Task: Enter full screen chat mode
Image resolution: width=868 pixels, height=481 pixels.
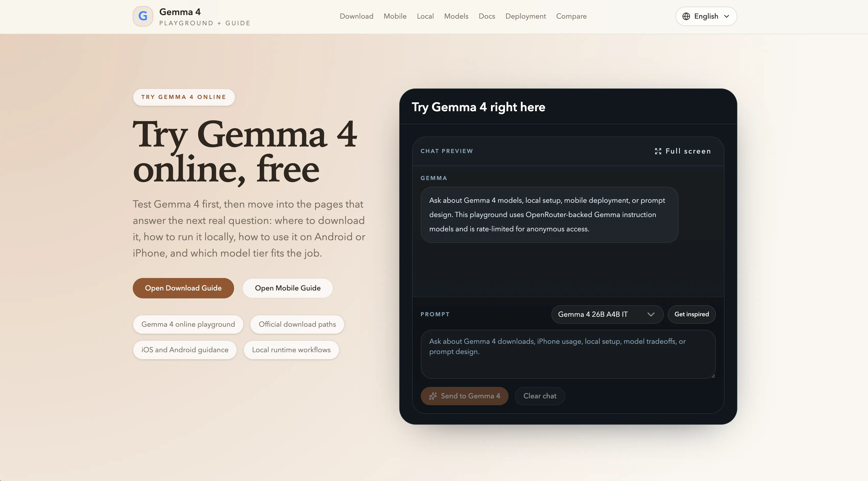Action: click(x=683, y=151)
